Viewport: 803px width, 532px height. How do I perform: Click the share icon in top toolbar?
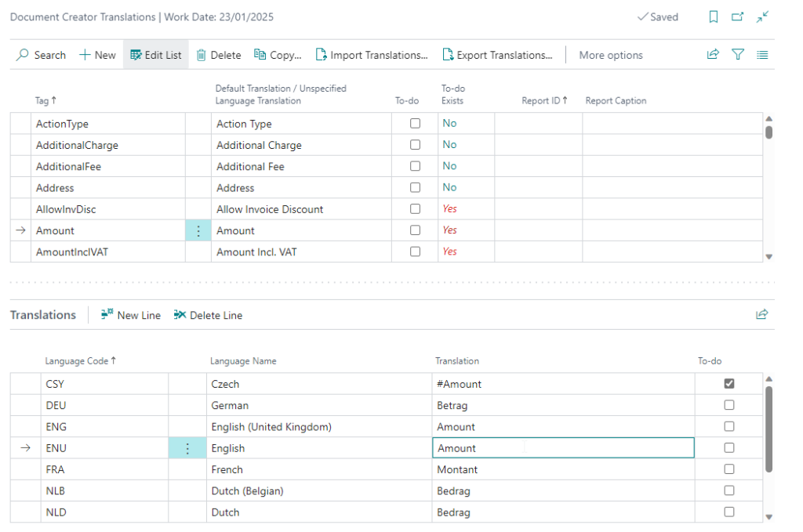[713, 55]
